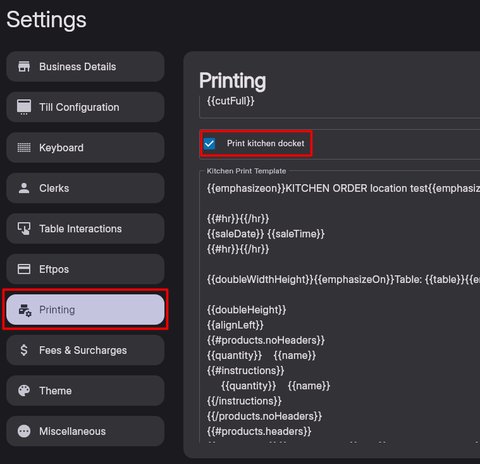The height and width of the screenshot is (464, 480).
Task: Click the {{cutFull}} template field above
Action: point(340,107)
